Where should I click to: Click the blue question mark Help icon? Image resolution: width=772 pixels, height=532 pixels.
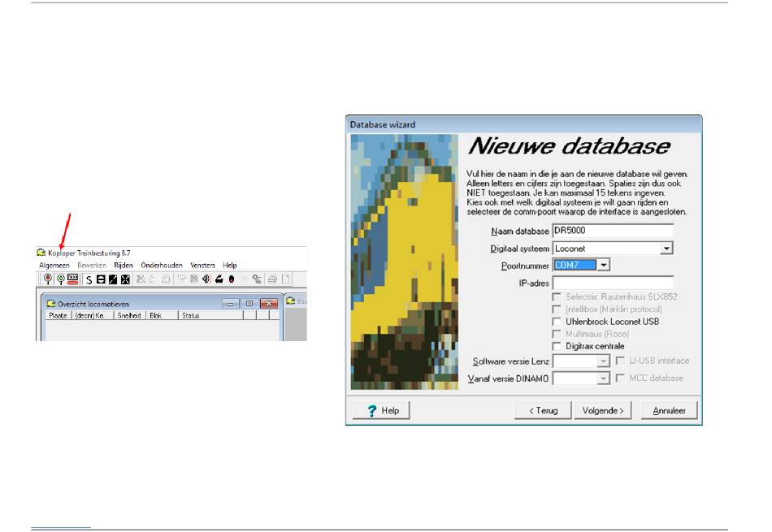tap(371, 410)
